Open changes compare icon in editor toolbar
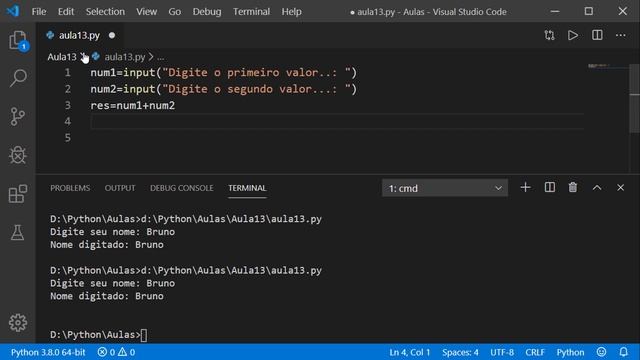The height and width of the screenshot is (360, 640). [549, 36]
